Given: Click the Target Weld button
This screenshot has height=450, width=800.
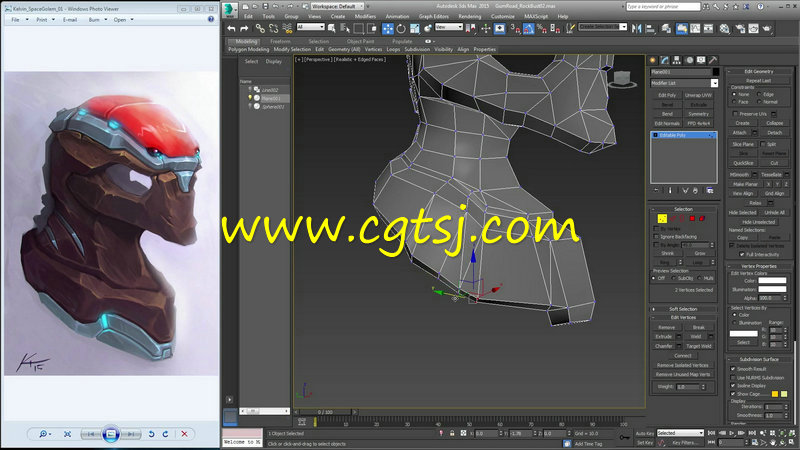Looking at the screenshot, I should [698, 346].
